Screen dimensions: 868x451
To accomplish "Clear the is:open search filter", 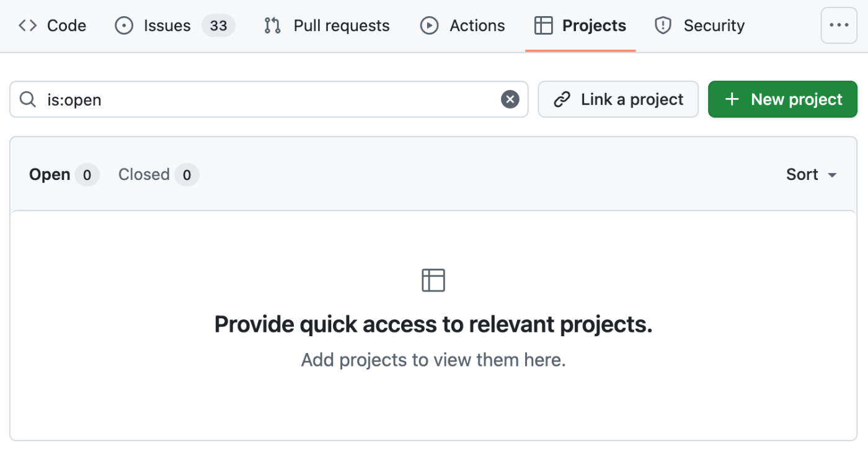I will point(510,99).
